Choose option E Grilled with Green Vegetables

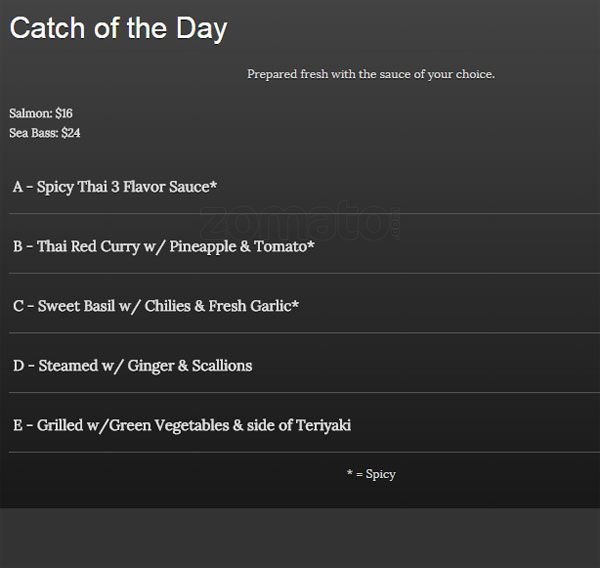pos(181,426)
